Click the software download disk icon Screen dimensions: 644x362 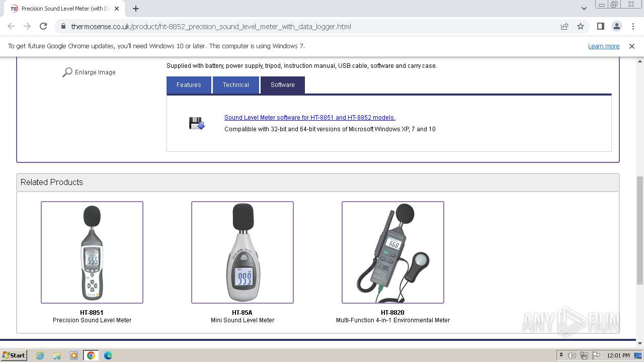(197, 123)
